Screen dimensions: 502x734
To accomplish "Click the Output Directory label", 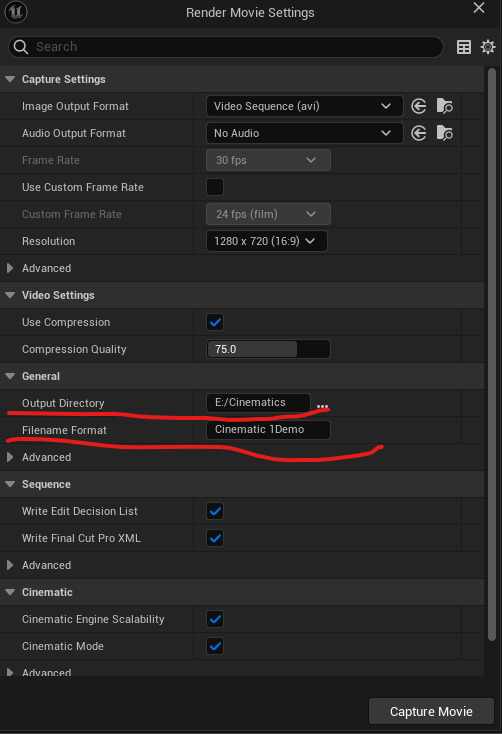I will (63, 404).
